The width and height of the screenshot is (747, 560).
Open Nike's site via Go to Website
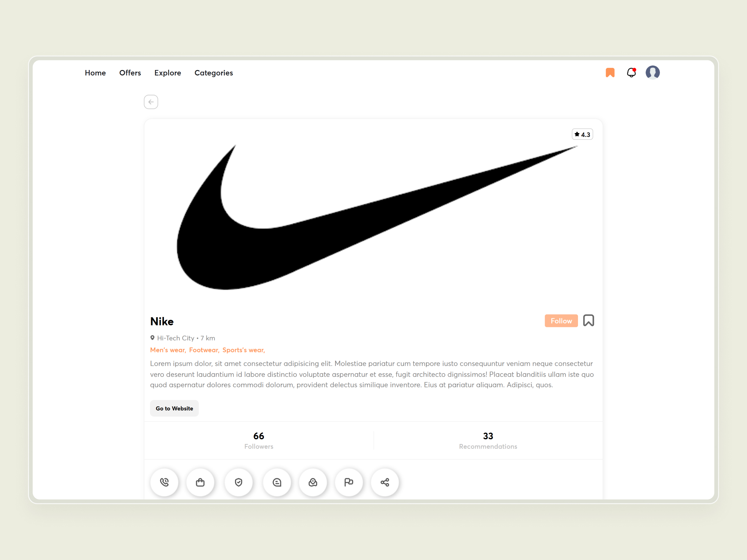click(174, 408)
